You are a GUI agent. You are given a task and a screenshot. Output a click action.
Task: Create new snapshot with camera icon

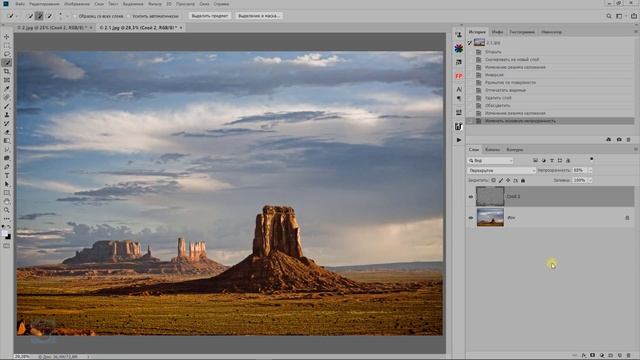(619, 140)
